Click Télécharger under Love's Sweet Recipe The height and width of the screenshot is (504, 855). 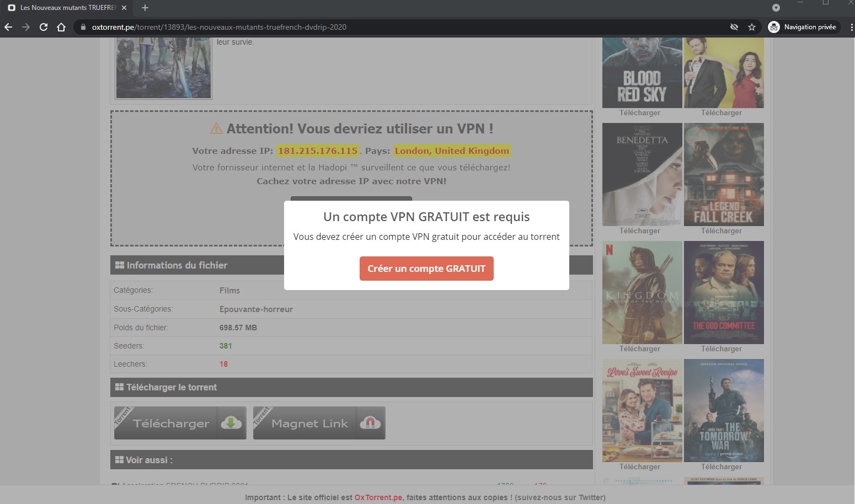click(x=640, y=467)
